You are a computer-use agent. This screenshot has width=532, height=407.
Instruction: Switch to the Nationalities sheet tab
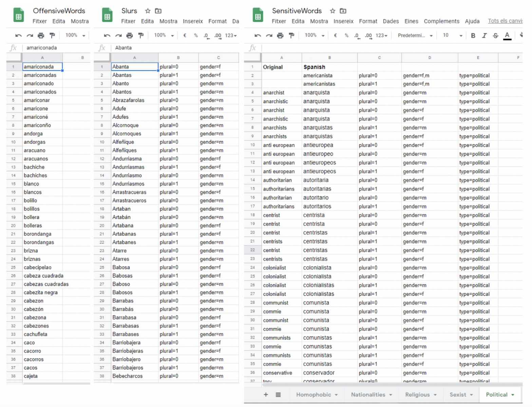pos(368,394)
